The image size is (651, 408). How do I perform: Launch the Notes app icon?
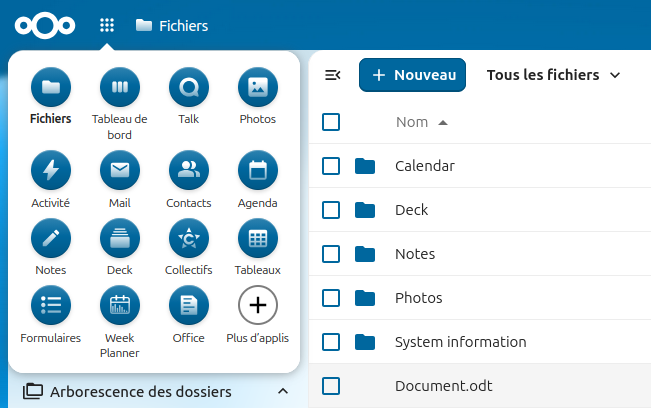51,238
